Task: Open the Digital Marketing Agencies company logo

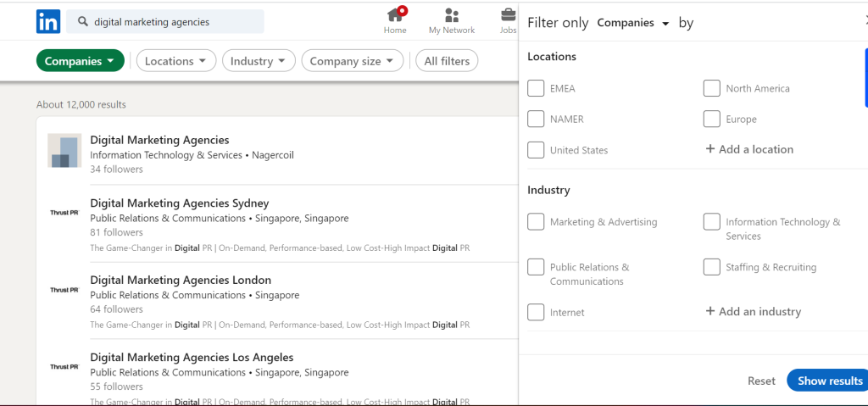Action: pos(64,150)
